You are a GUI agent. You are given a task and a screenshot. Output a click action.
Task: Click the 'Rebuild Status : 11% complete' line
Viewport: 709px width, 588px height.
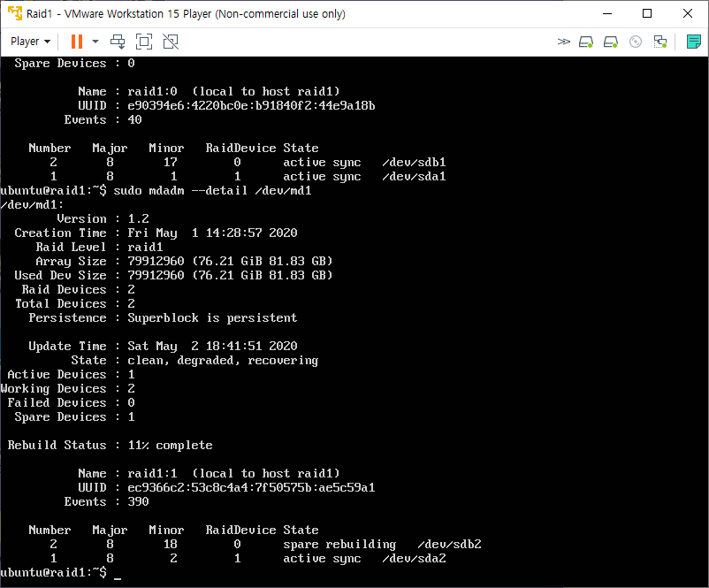pos(110,445)
